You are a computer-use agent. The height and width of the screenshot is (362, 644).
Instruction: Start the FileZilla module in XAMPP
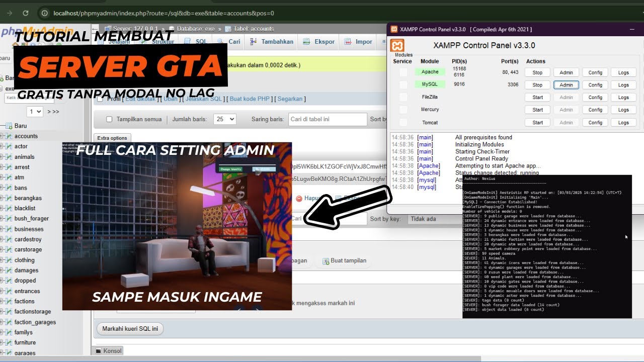pos(537,98)
